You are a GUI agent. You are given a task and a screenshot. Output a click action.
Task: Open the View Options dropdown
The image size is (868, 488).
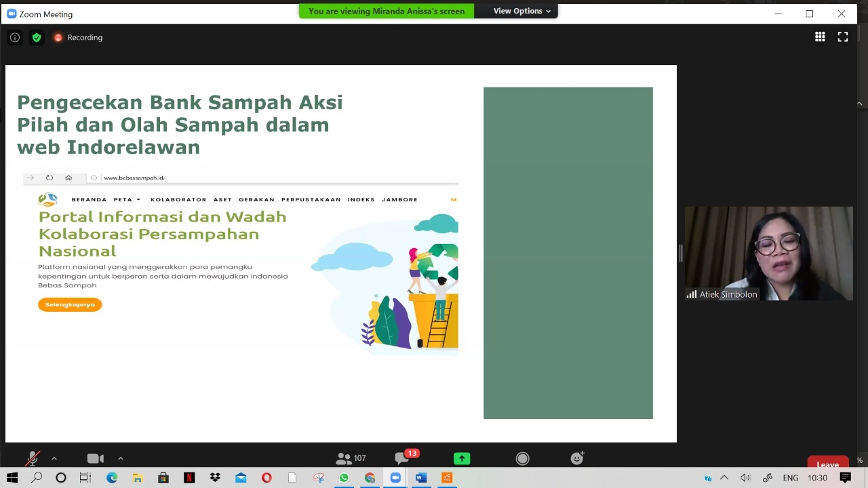521,11
